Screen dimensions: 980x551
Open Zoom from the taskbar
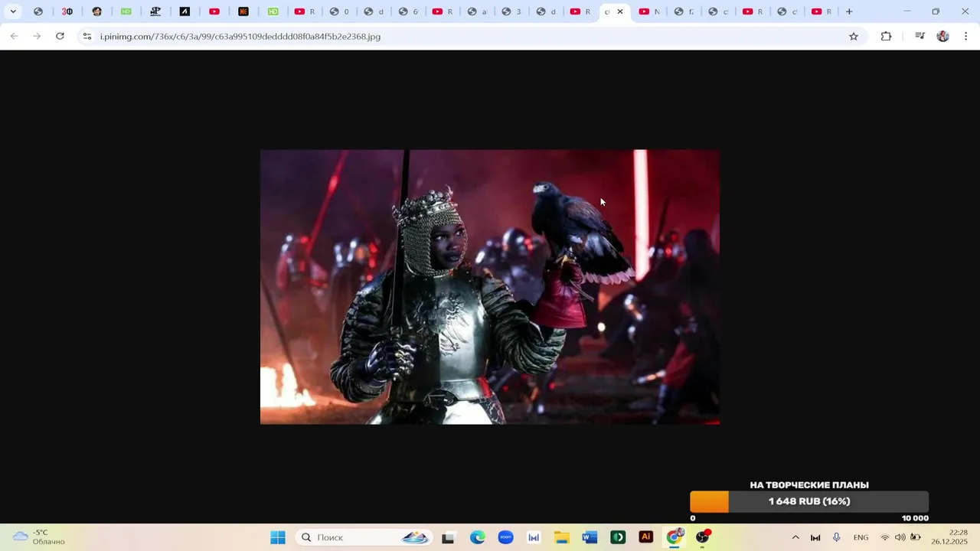tap(505, 537)
